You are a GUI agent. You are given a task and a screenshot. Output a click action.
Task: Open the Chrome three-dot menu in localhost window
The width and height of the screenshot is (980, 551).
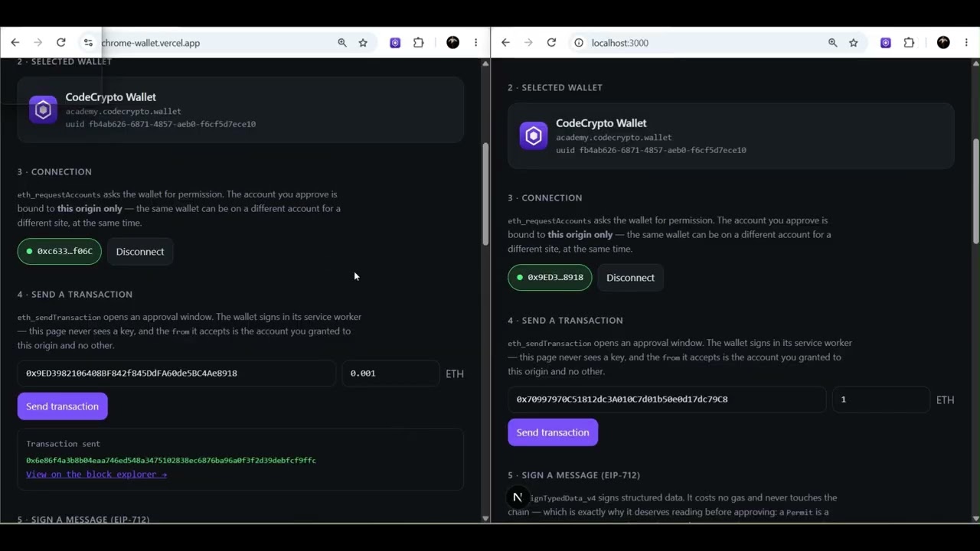[x=966, y=43]
